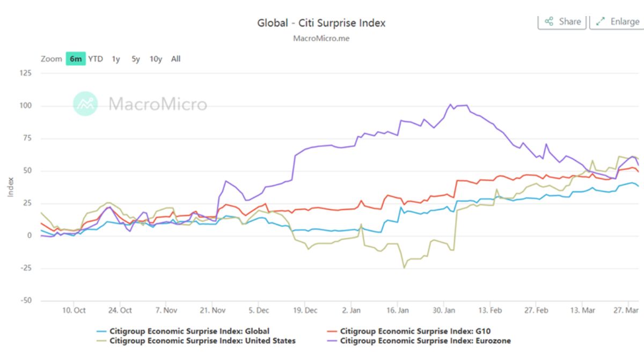Open the MacroMicro.me subtitle link

321,38
